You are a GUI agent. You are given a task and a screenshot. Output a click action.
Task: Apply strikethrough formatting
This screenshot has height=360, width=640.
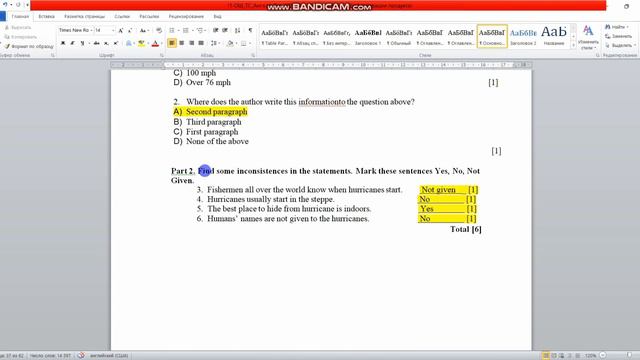click(x=96, y=43)
